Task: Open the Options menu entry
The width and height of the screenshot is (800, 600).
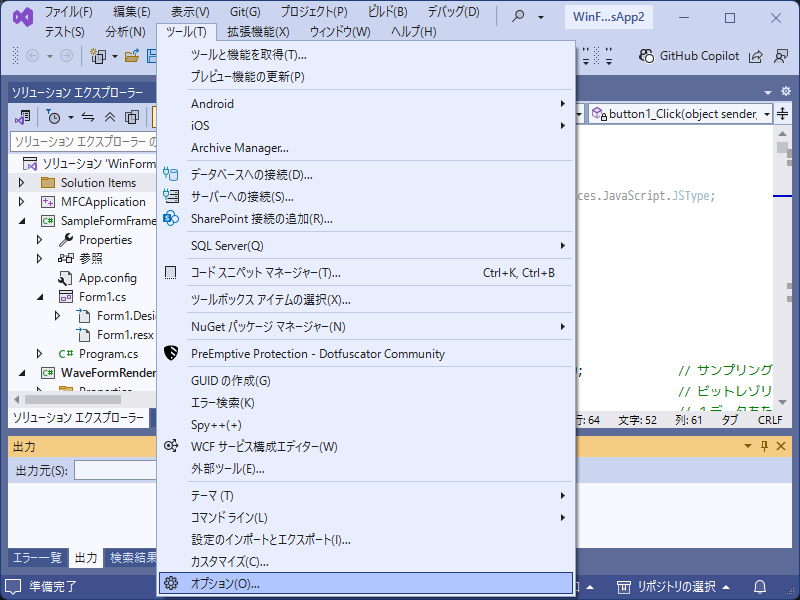Action: coord(366,583)
